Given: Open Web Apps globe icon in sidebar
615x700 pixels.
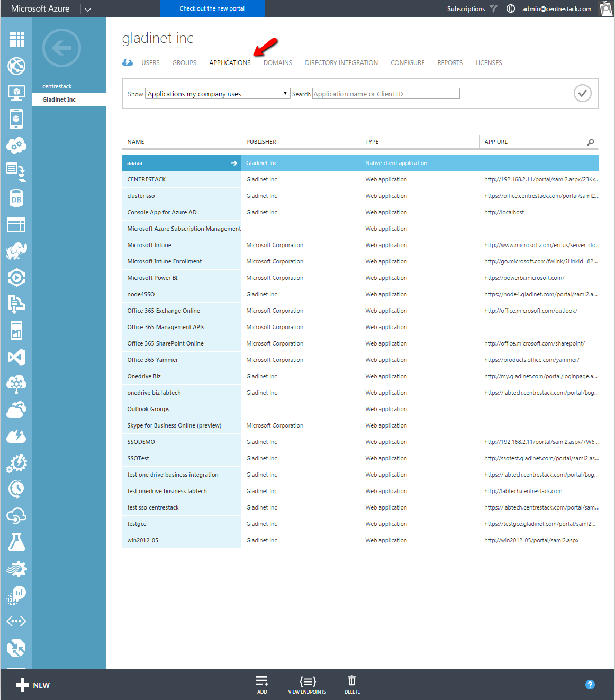Looking at the screenshot, I should point(16,66).
